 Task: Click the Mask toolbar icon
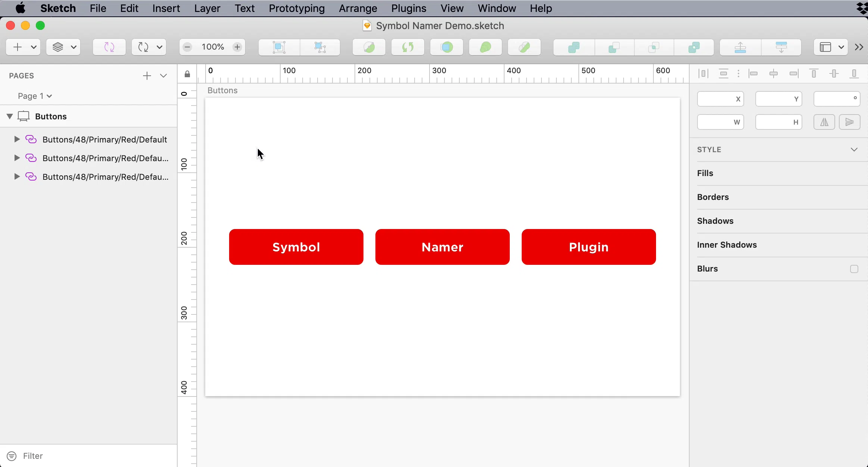pyautogui.click(x=447, y=47)
